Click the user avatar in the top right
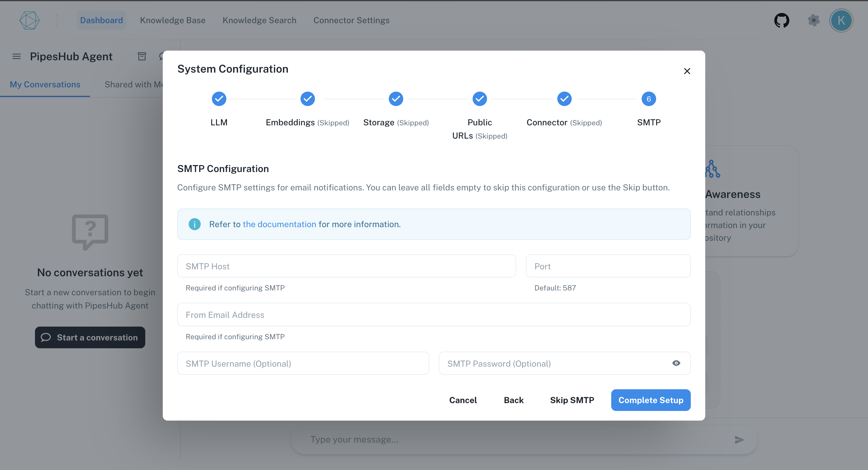This screenshot has width=868, height=470. click(841, 20)
